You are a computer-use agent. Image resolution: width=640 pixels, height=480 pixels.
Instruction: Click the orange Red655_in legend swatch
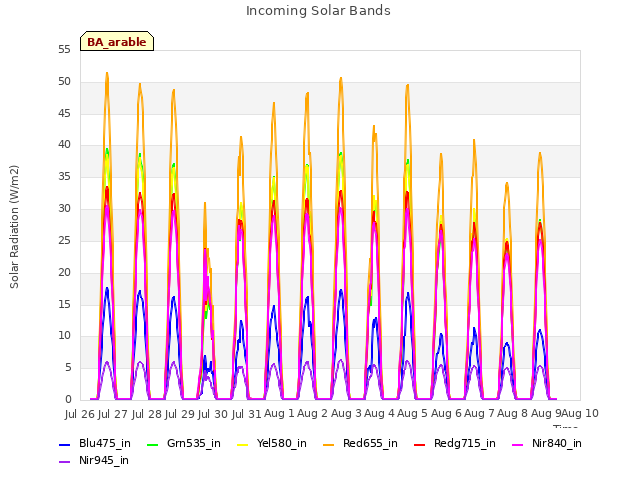329,444
